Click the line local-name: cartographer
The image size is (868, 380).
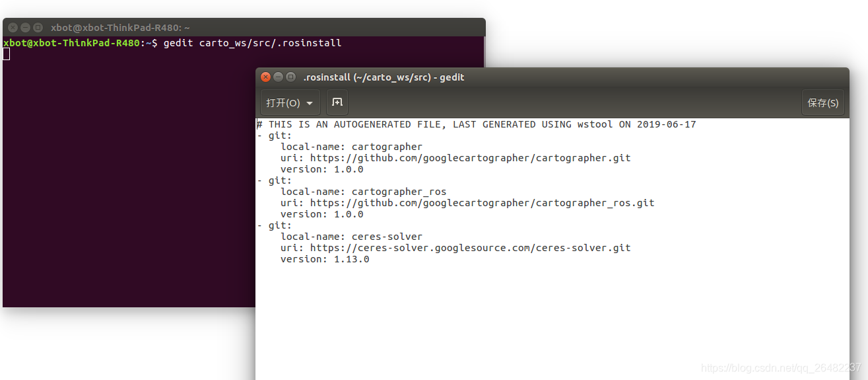point(351,147)
